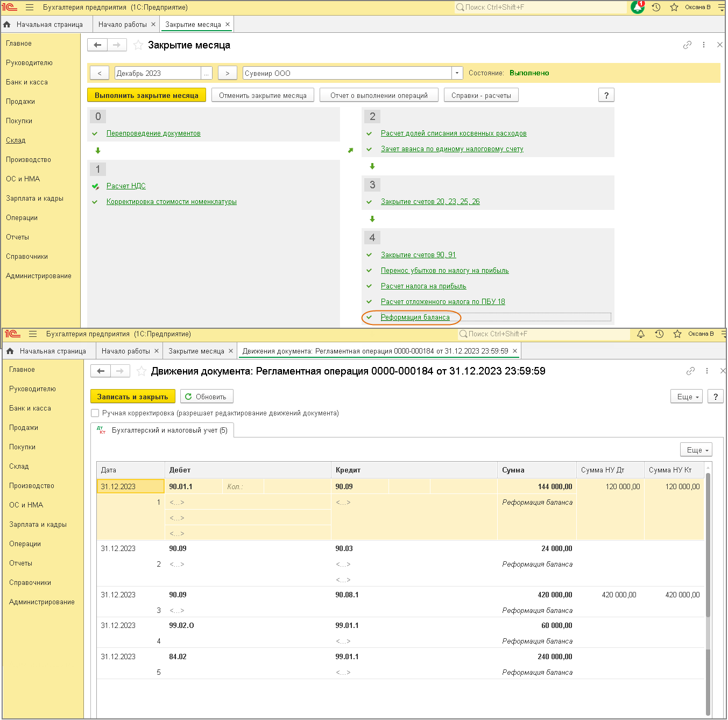Add Закрытие месяца page to favorites
Screen dimensions: 728x720
tap(138, 45)
